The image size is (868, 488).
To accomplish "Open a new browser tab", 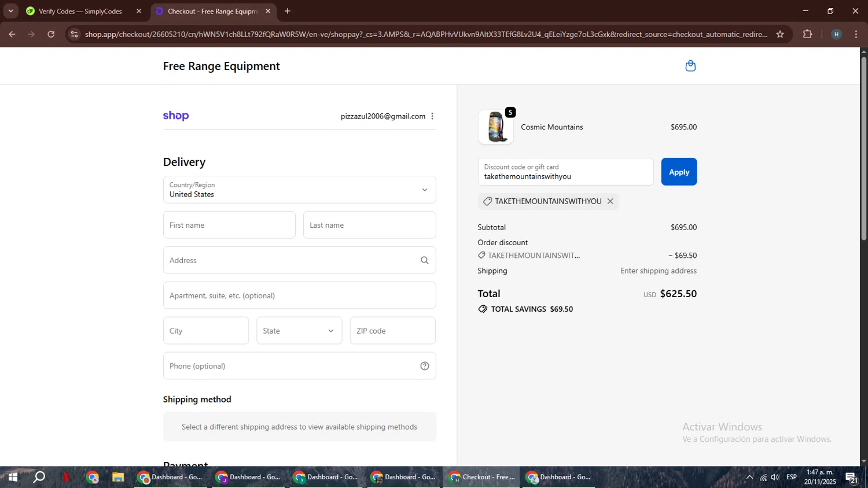I will (x=288, y=11).
